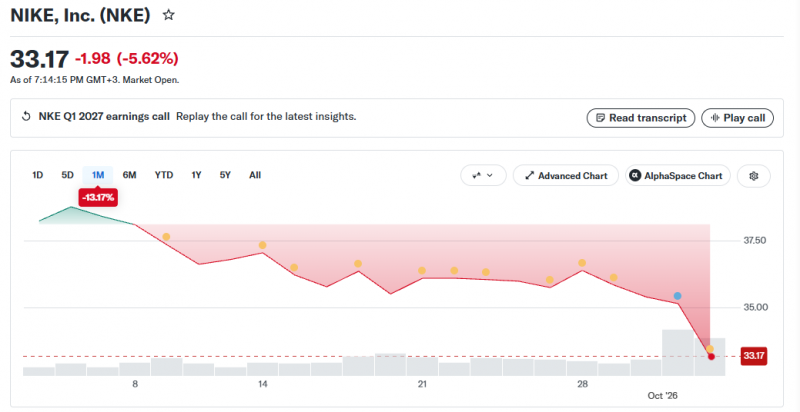Click the expand arrows icon in Advanced Chart
Screen dimensions: 800x412
tap(530, 176)
